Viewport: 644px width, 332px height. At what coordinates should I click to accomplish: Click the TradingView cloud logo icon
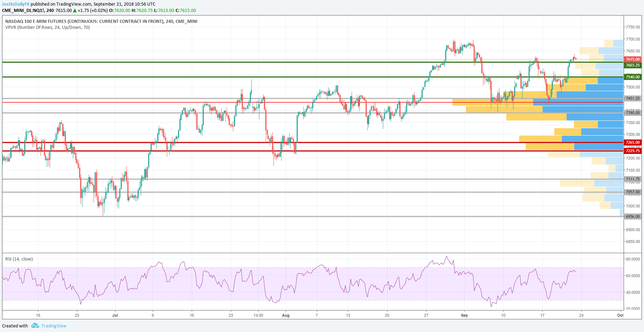(x=35, y=326)
